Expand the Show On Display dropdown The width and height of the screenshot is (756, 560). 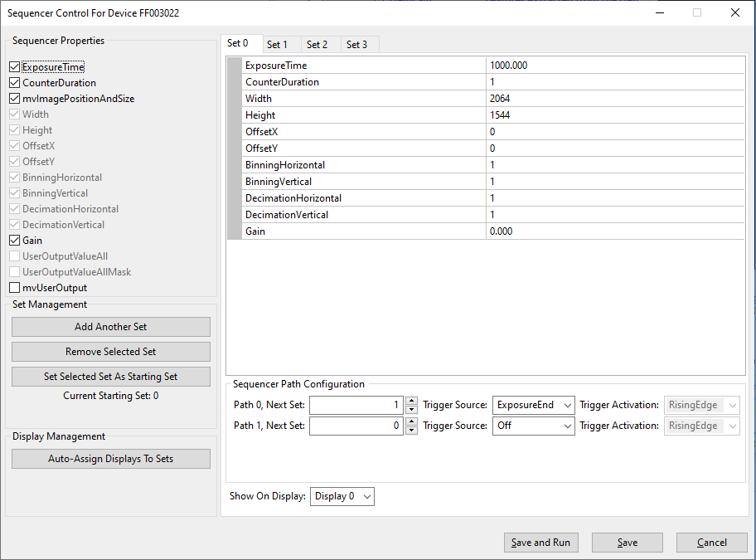click(342, 496)
